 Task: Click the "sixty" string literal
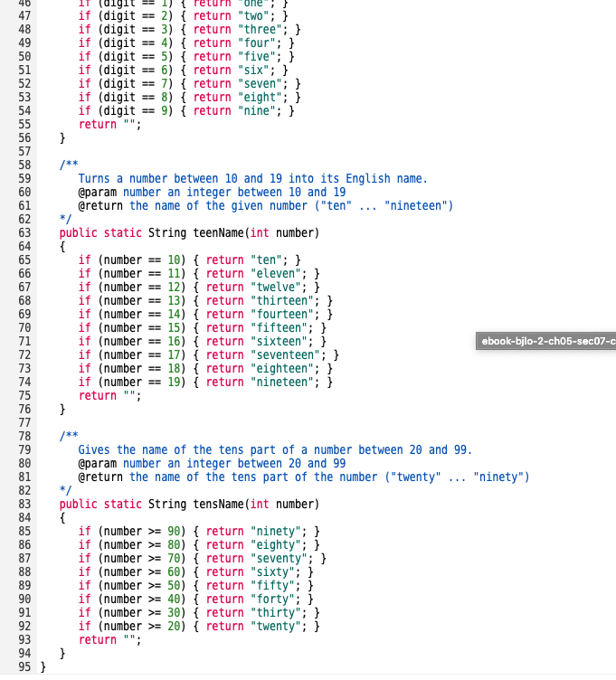(272, 572)
